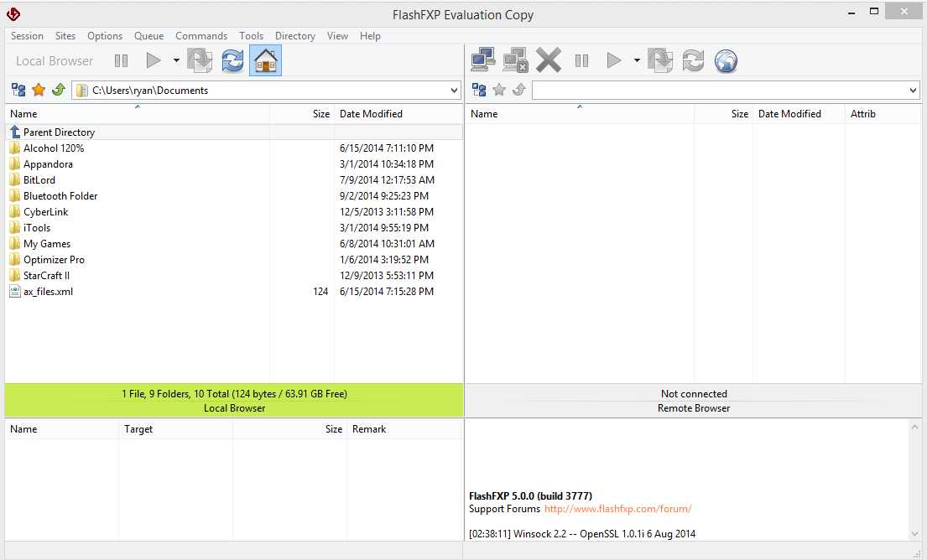Sort remote list by Name column
Image resolution: width=927 pixels, height=560 pixels.
(580, 114)
